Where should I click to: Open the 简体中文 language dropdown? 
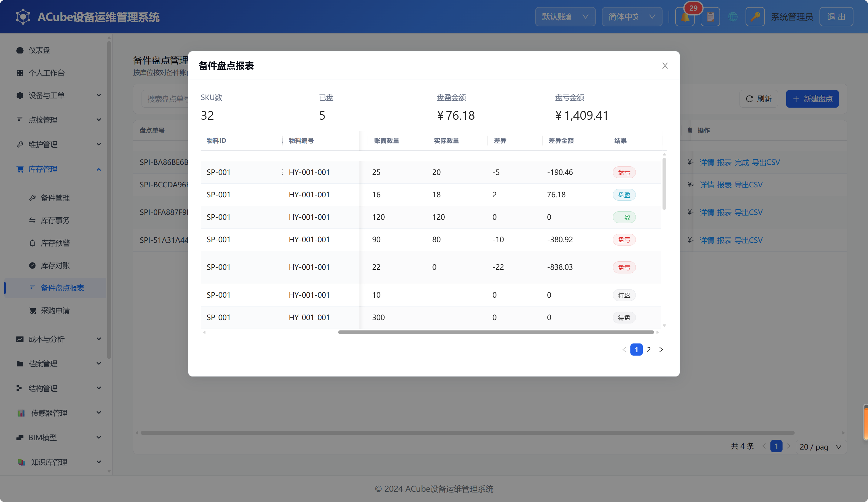(632, 17)
